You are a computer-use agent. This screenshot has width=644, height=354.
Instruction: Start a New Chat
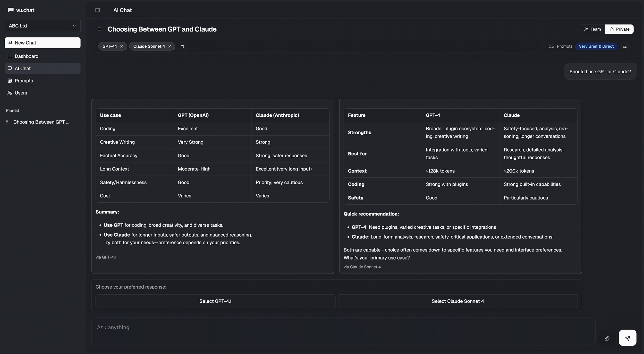tap(43, 43)
